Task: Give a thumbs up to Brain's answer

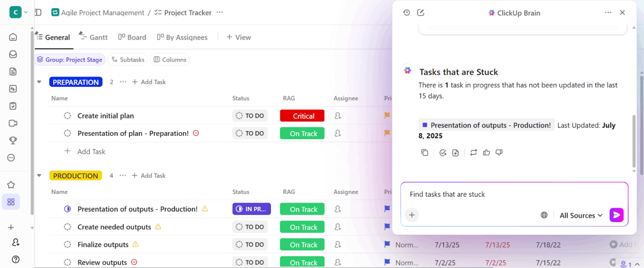Action: [486, 152]
